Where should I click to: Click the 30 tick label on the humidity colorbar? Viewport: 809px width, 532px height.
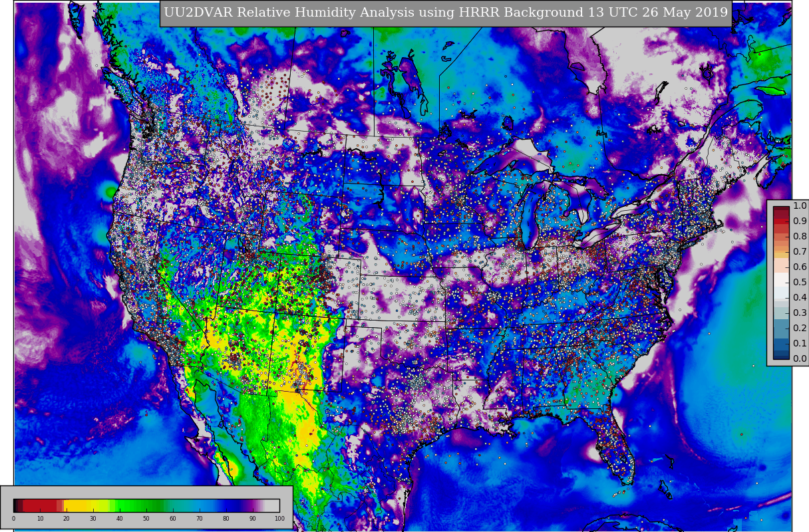93,519
